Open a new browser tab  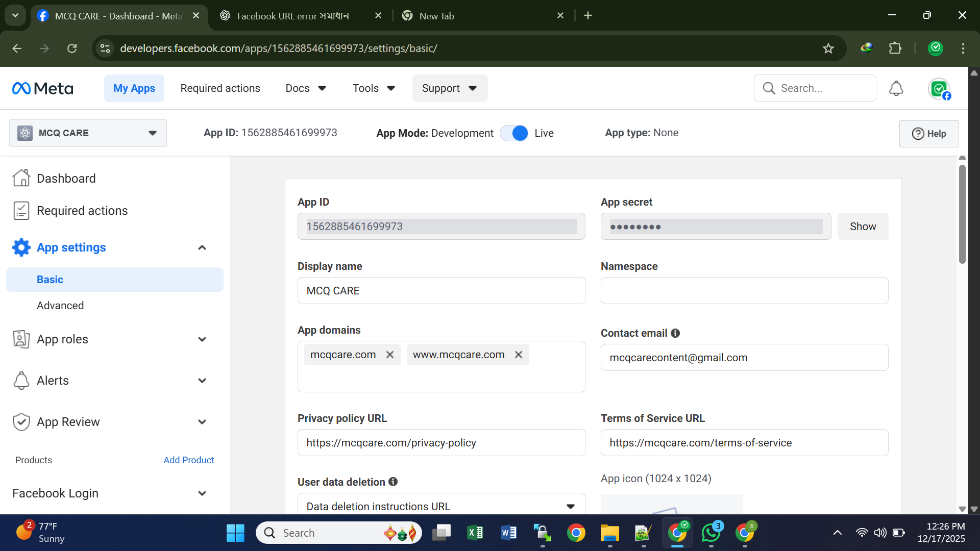pyautogui.click(x=588, y=16)
